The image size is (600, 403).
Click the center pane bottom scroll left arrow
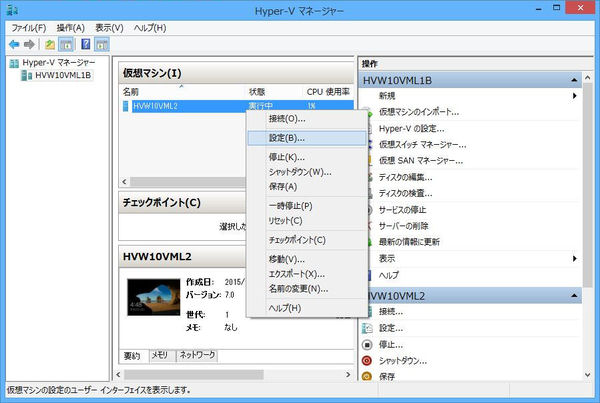tap(118, 374)
